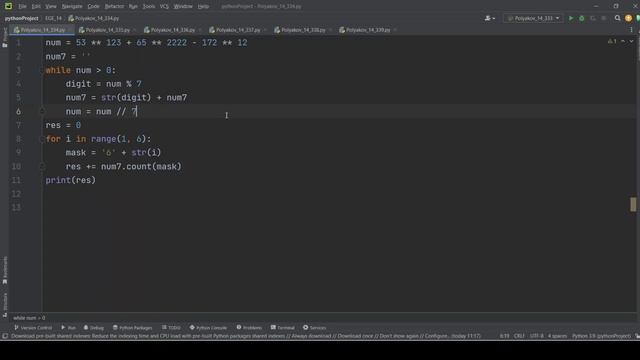This screenshot has height=360, width=640.
Task: Open the Refactor menu
Action: coord(114,6)
